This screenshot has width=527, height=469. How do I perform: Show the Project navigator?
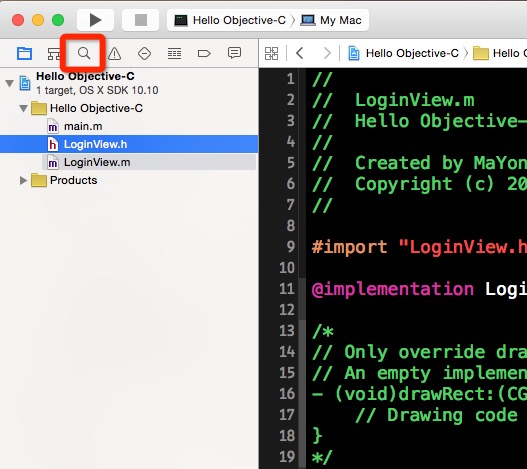click(x=25, y=53)
